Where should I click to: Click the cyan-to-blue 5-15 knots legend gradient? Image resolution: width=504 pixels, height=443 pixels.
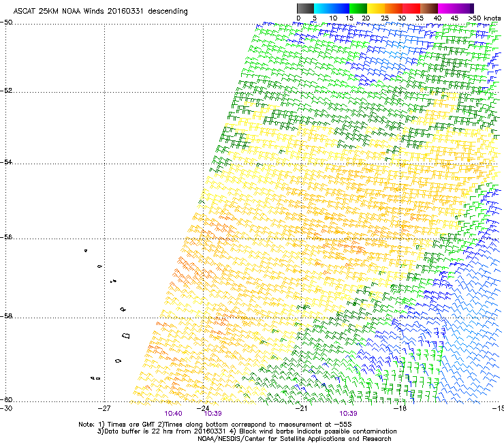(332, 8)
